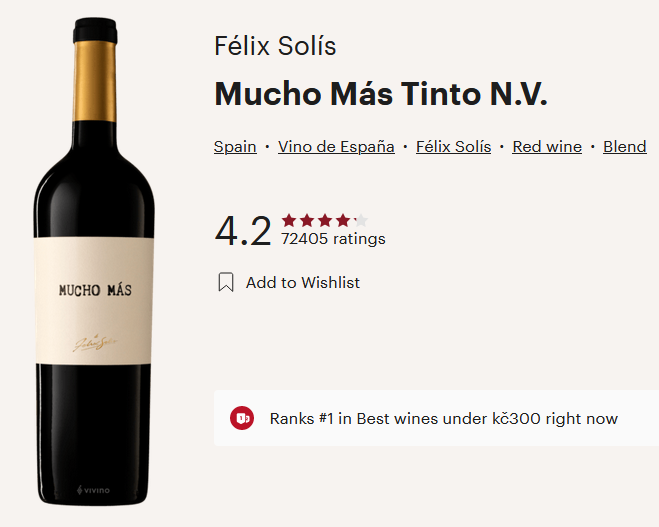
Task: Click the MUCHO MÁS label on the bottle
Action: pyautogui.click(x=95, y=291)
